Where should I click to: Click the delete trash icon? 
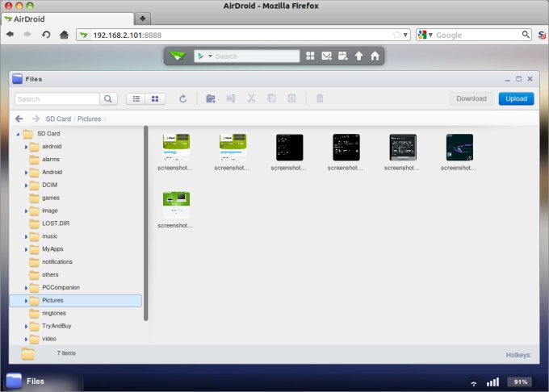(x=320, y=98)
